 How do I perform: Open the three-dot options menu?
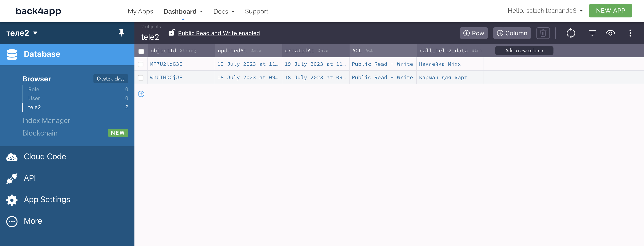click(x=630, y=33)
